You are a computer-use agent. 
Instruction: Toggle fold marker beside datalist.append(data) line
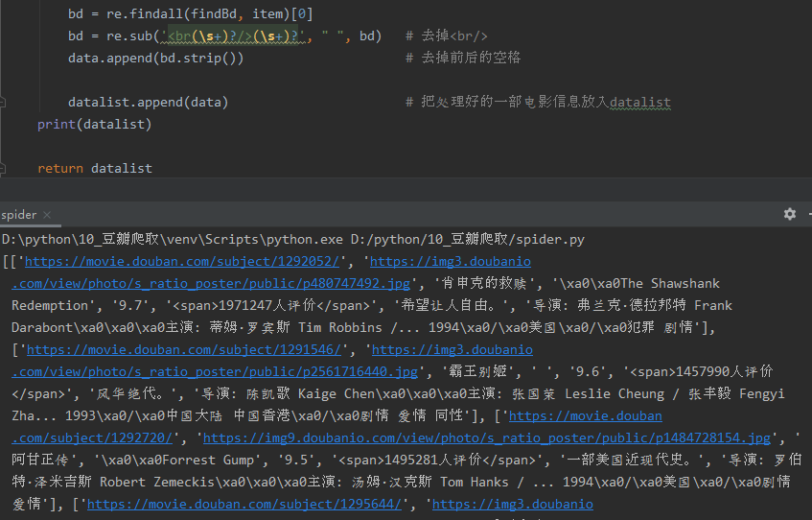[x=5, y=102]
